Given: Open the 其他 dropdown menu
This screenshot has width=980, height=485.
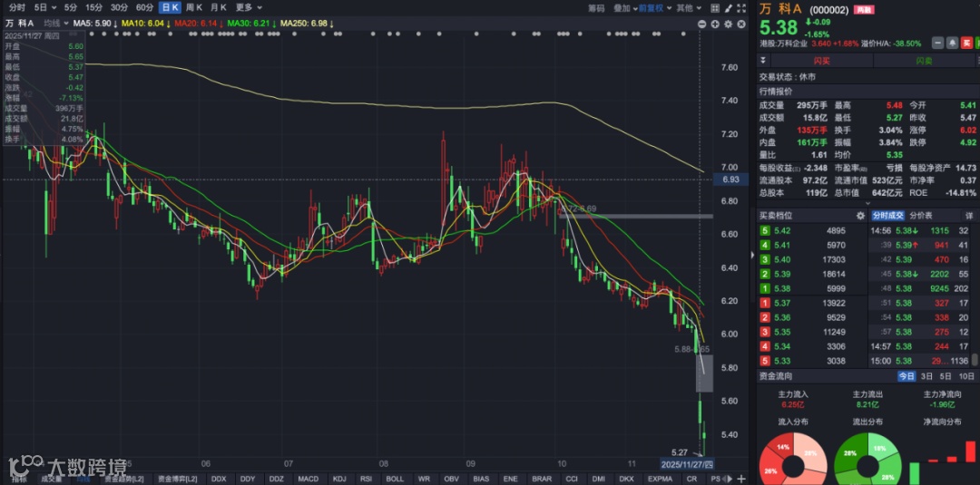Looking at the screenshot, I should (688, 8).
